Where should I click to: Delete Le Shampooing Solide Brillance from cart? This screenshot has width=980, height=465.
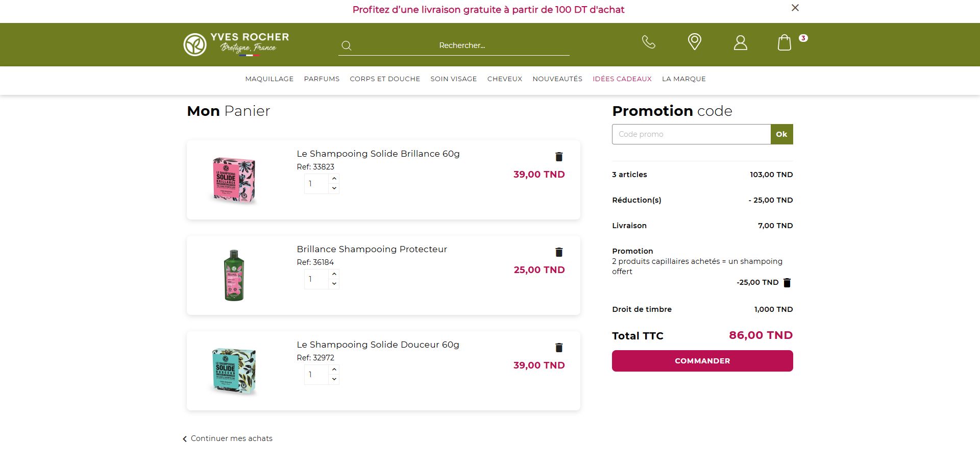coord(559,157)
